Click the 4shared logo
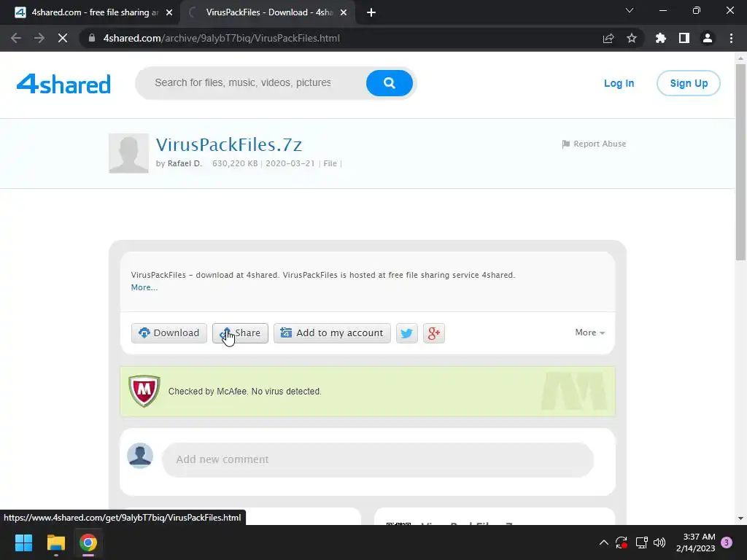Screen dimensions: 747x560 coord(63,83)
